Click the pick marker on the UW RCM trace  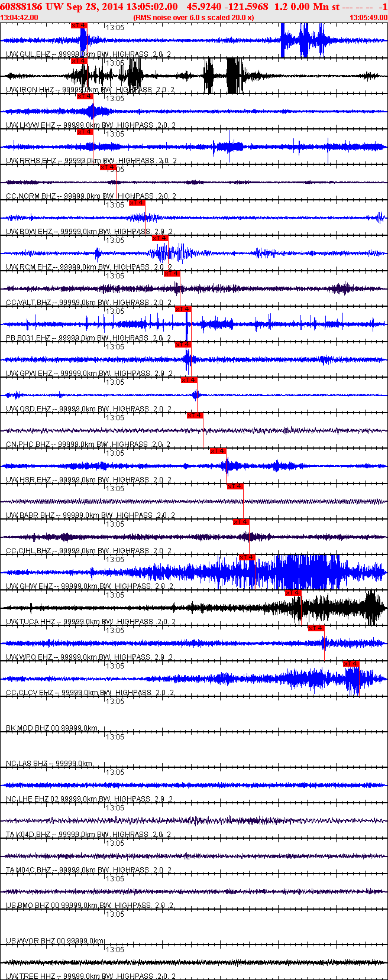click(160, 238)
